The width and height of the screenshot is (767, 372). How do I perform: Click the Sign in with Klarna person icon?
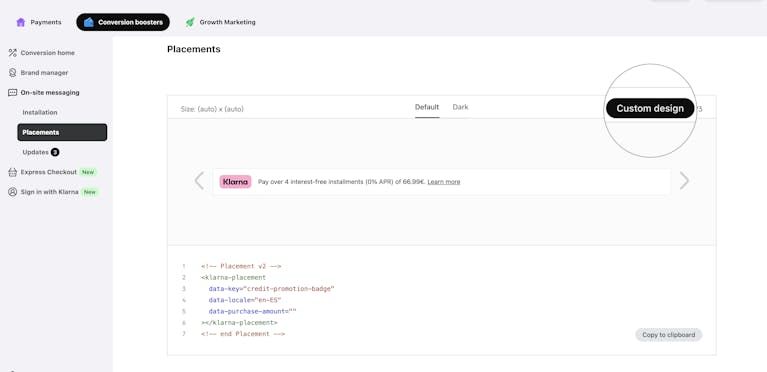click(13, 192)
